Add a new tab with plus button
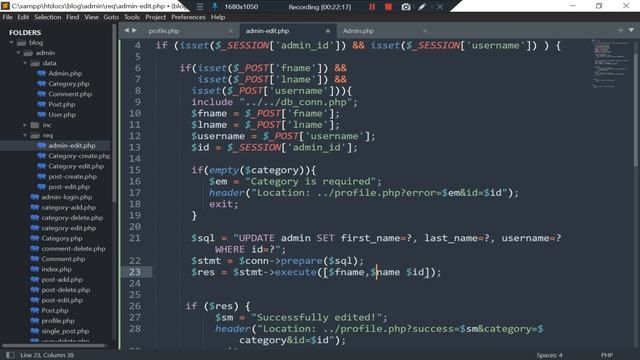Viewport: 640px width, 360px height. 620,30
